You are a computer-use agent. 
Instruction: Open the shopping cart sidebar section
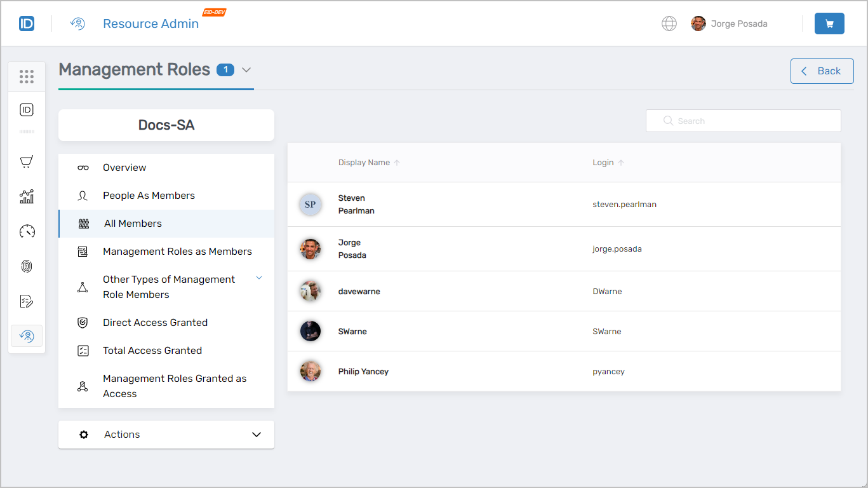tap(26, 161)
